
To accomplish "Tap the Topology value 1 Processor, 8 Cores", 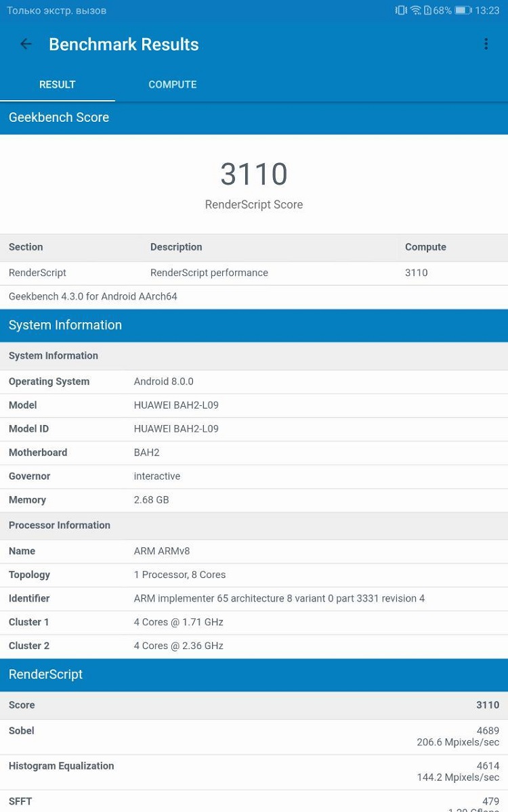I will (179, 574).
